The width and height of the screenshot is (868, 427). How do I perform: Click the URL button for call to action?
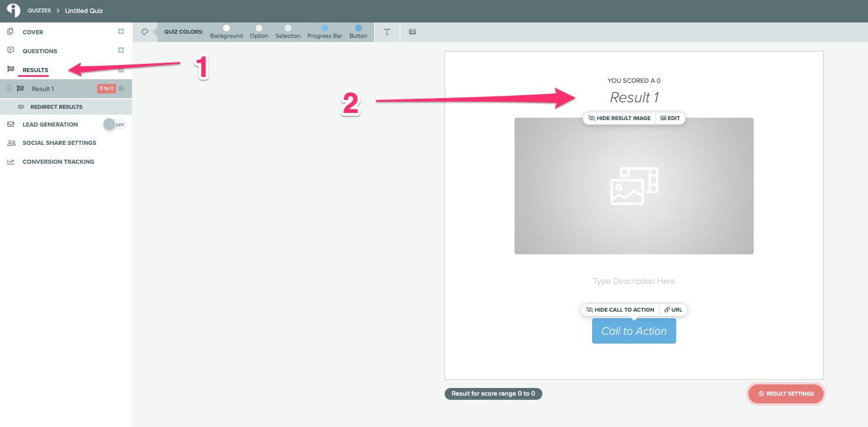pos(673,309)
